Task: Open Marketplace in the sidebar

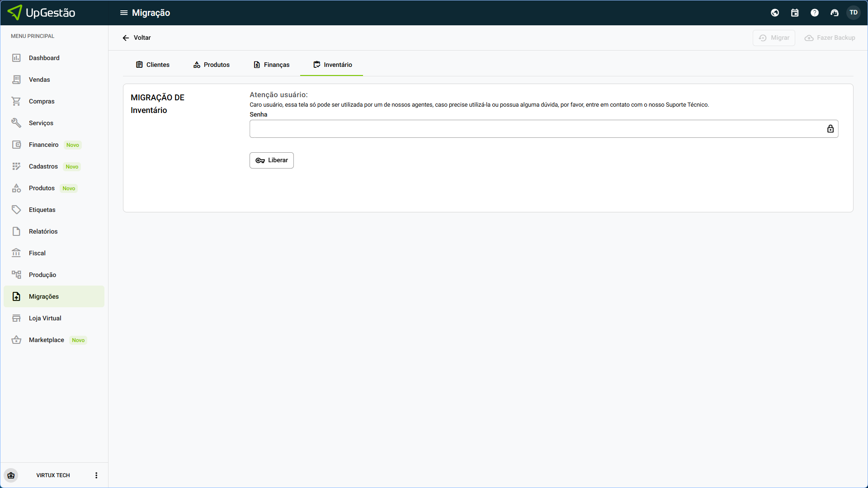Action: click(46, 340)
